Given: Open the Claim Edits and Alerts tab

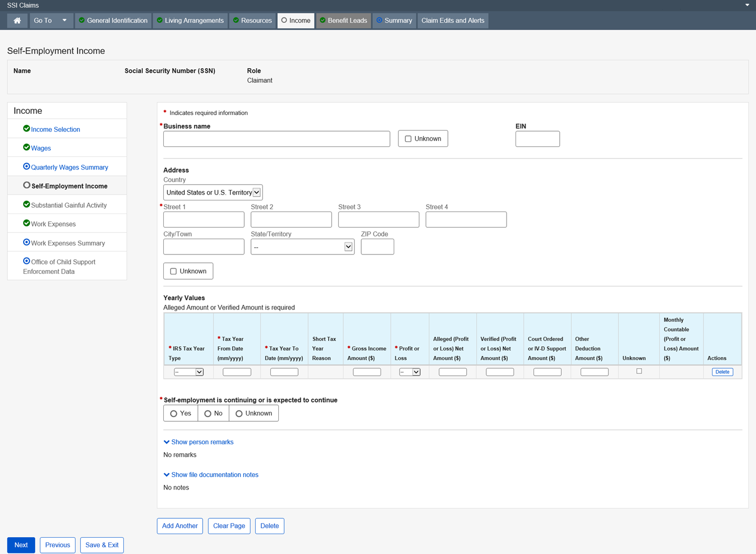Looking at the screenshot, I should tap(453, 20).
